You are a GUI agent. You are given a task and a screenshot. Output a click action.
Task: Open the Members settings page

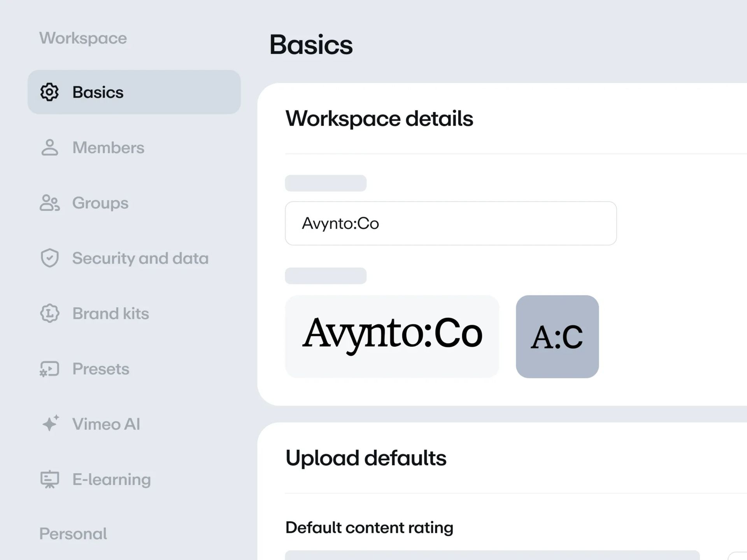[108, 148]
